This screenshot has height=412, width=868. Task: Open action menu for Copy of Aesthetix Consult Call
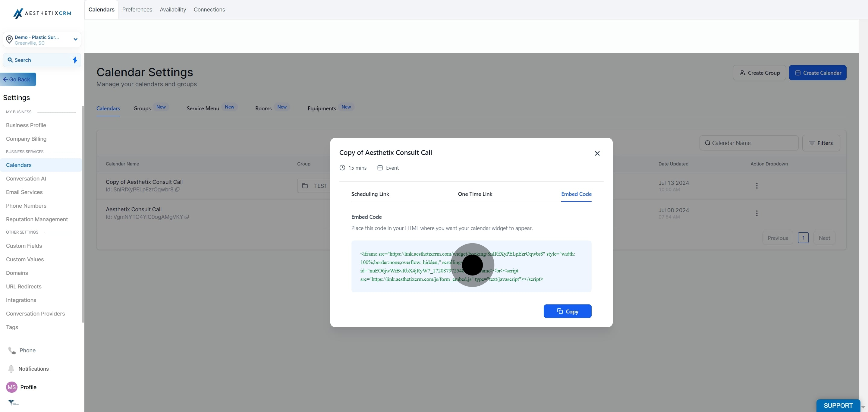pyautogui.click(x=756, y=186)
